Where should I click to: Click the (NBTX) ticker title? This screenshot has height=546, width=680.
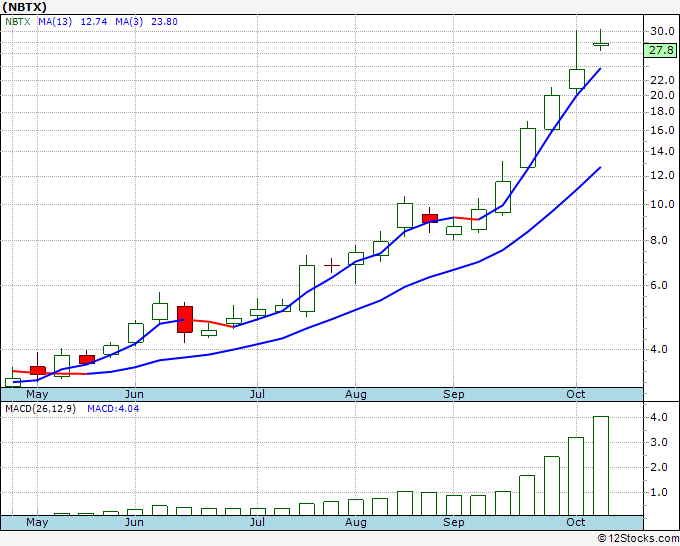(x=29, y=6)
